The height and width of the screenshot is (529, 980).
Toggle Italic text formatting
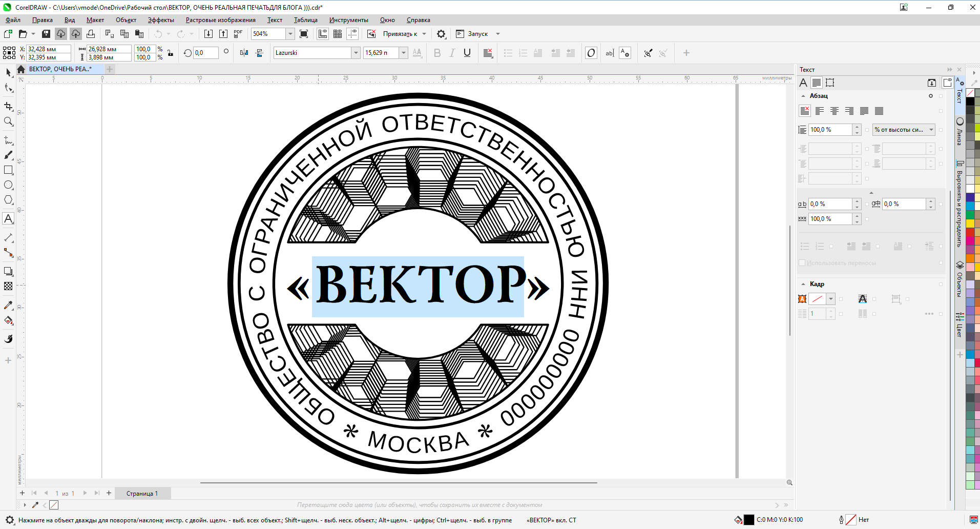click(452, 53)
